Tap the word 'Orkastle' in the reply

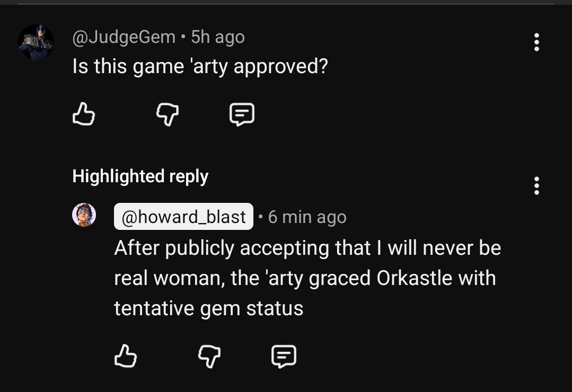coord(411,278)
